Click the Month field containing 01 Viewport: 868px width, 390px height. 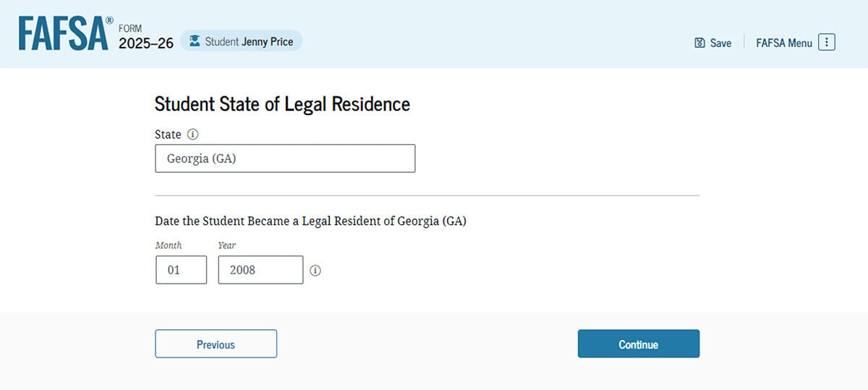181,270
